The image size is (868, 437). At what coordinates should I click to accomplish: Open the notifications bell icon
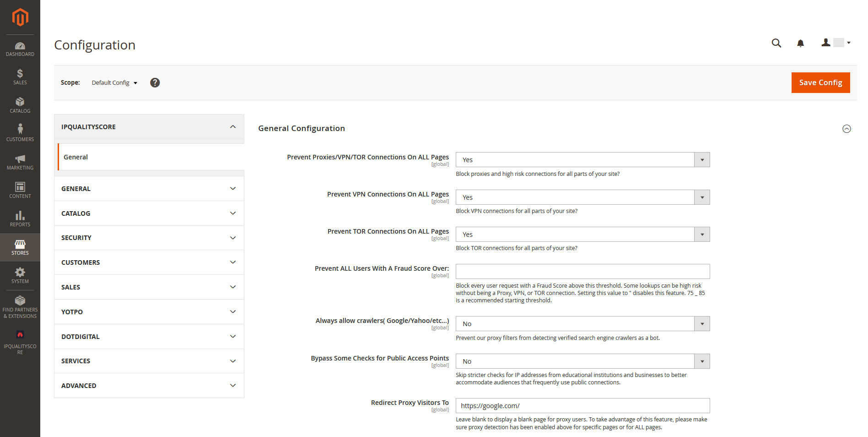(800, 43)
